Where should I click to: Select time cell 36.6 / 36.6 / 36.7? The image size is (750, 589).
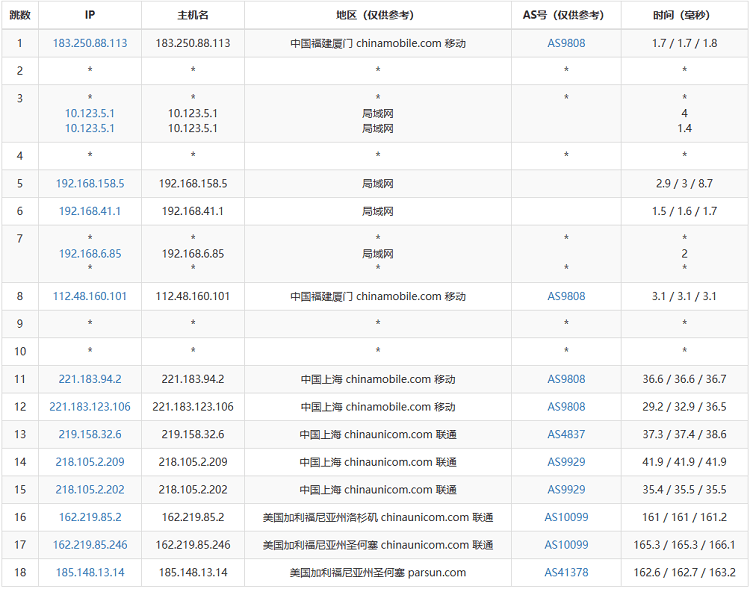(x=684, y=379)
